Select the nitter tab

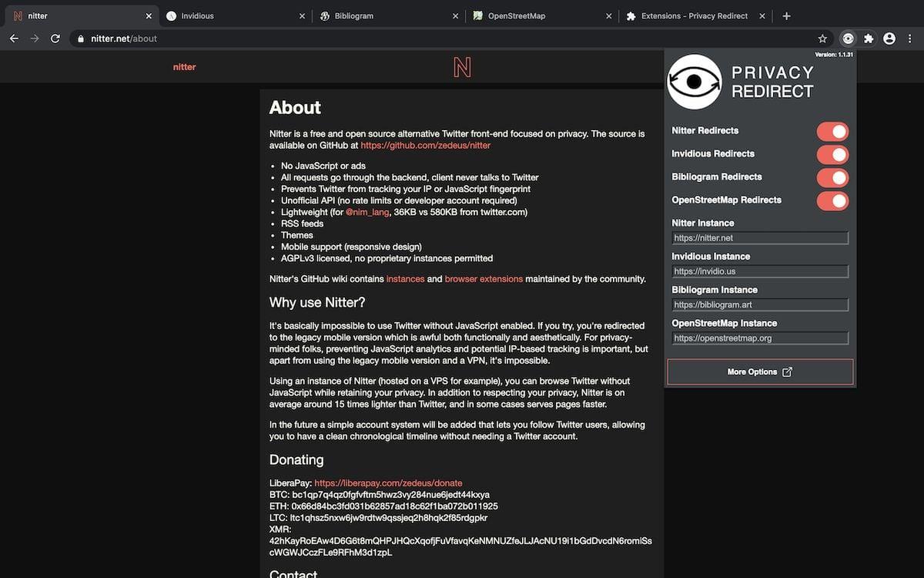(x=81, y=15)
